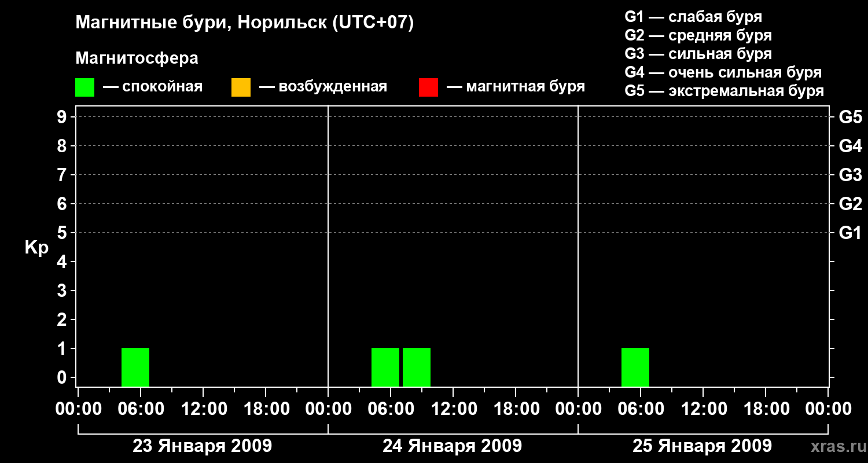Select the green Kp bar on 25 January
This screenshot has height=463, width=868.
(x=635, y=367)
